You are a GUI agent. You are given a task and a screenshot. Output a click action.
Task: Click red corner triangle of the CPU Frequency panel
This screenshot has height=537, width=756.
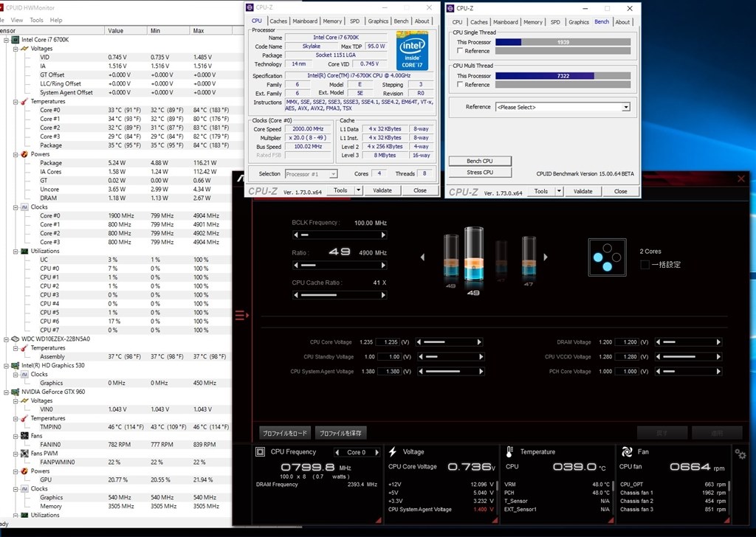[379, 520]
